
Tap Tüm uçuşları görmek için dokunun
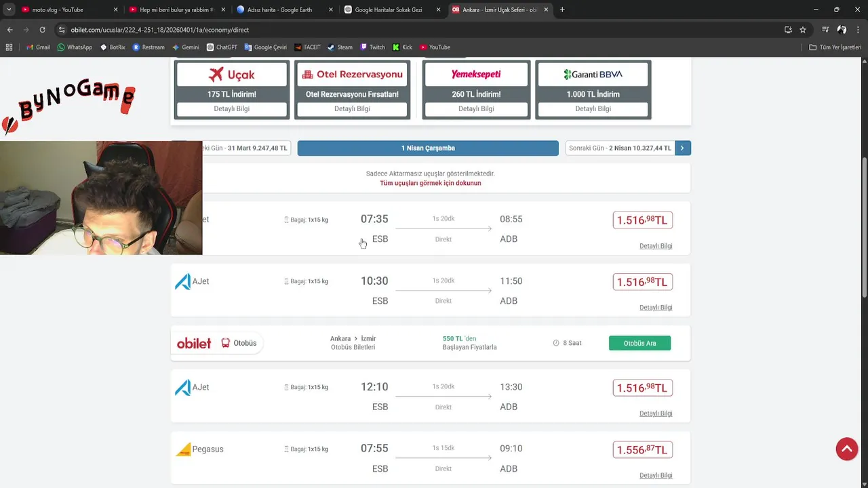(x=430, y=183)
